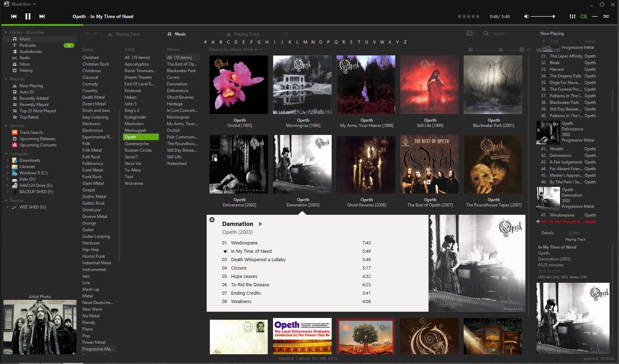Pause the currently playing song

pyautogui.click(x=28, y=16)
